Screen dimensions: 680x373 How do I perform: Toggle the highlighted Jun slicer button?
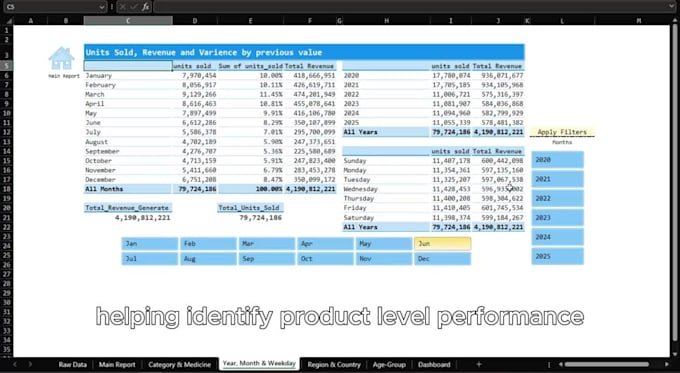click(442, 244)
